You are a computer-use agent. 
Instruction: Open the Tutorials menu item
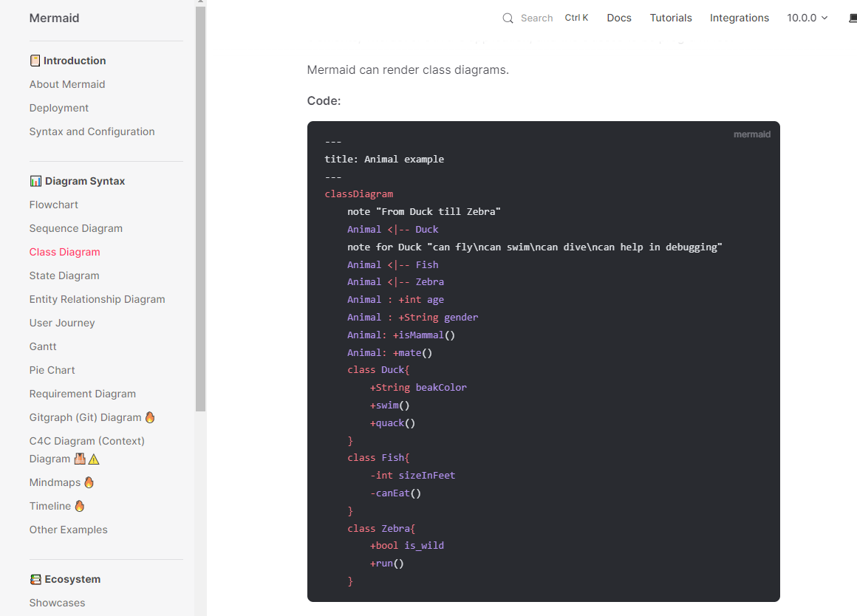(x=671, y=18)
